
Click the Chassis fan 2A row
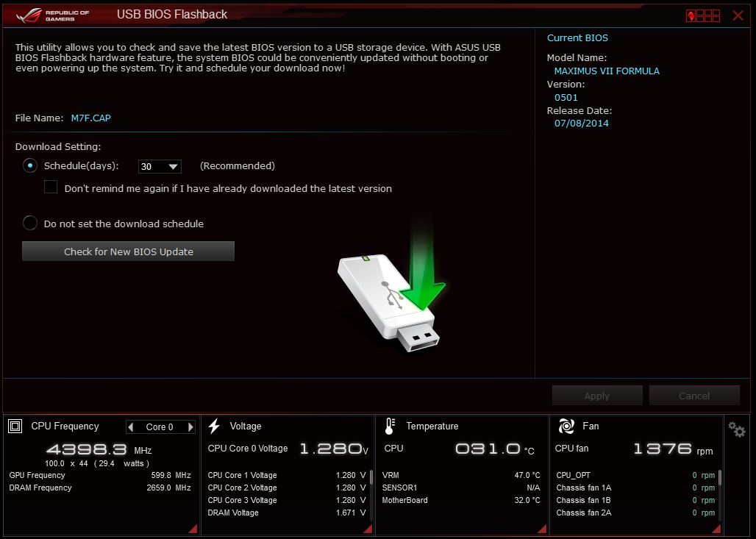coord(635,513)
